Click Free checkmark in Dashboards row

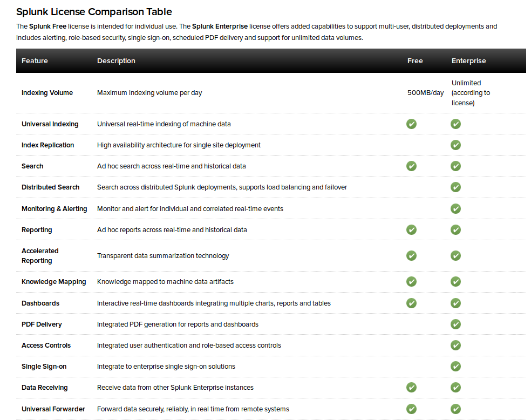[411, 303]
